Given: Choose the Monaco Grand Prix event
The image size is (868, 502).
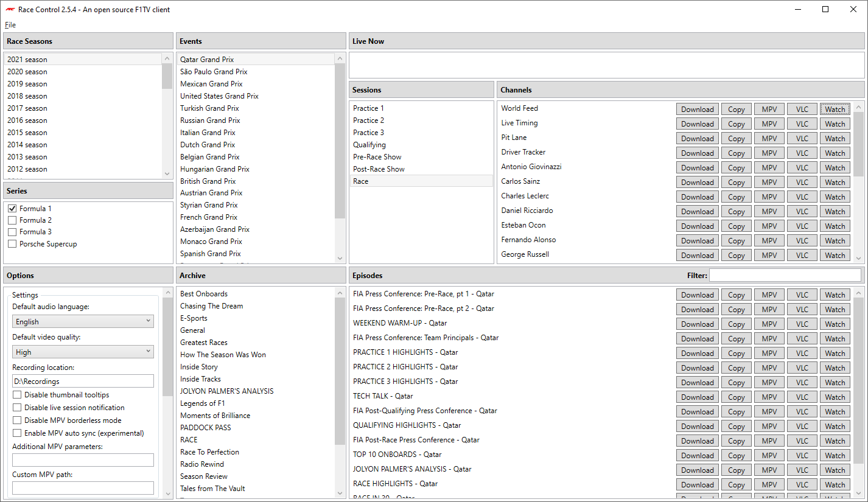Looking at the screenshot, I should 256,242.
